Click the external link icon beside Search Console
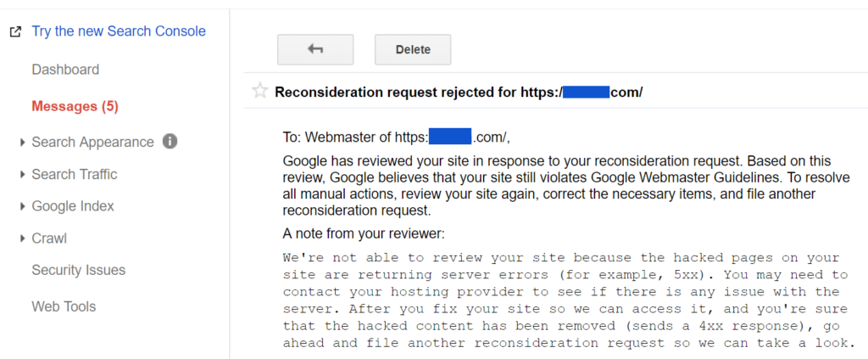The height and width of the screenshot is (359, 868). [14, 32]
